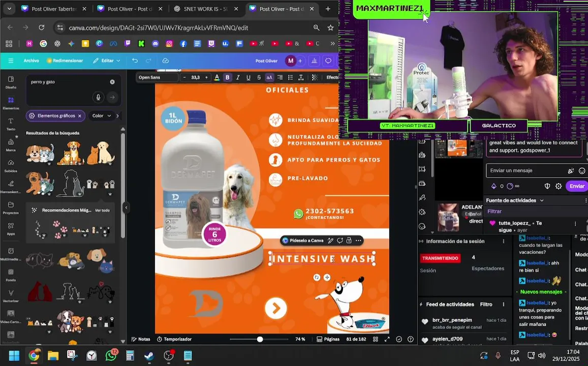Toggle Páginas thumbnail view
588x366 pixels.
(x=328, y=340)
